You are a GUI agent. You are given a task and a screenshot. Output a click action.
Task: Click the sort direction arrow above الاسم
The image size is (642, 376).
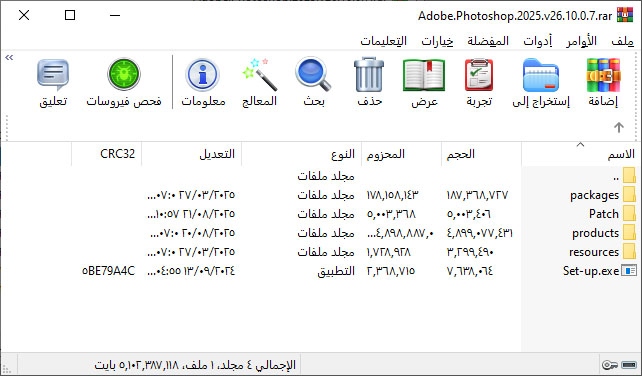[580, 145]
